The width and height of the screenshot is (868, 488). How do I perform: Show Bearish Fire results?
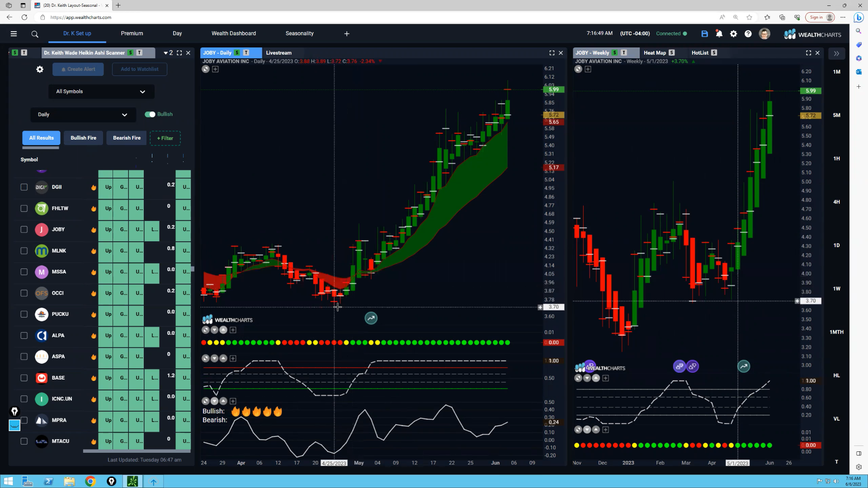(x=127, y=138)
